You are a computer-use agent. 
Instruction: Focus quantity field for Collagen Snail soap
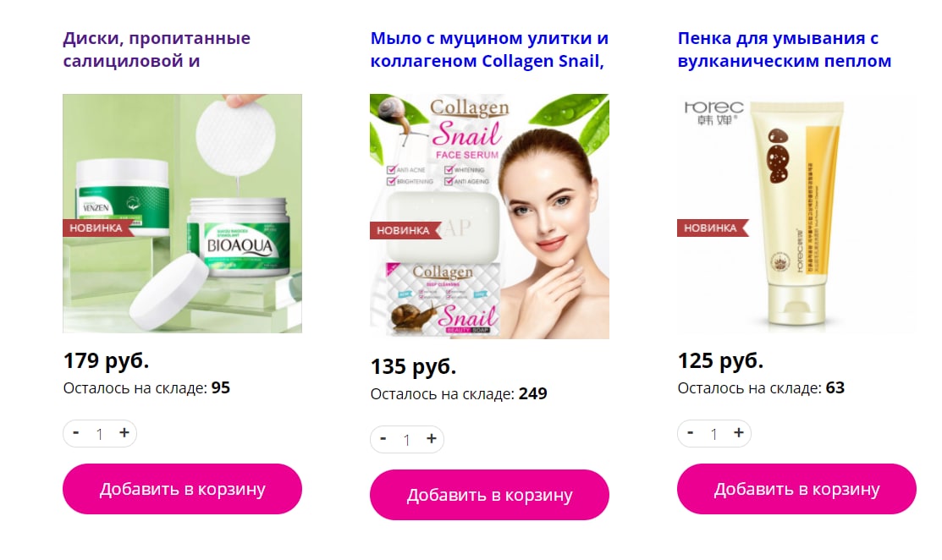[x=407, y=440]
